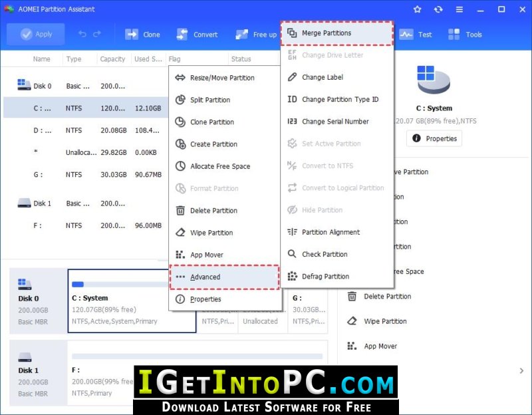Screen dimensions: 532x415
Task: Click the undo arrow icon
Action: tap(82, 35)
